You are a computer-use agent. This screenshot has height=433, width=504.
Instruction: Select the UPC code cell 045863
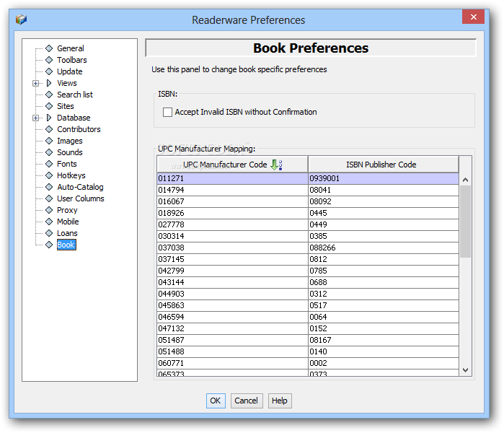(232, 305)
